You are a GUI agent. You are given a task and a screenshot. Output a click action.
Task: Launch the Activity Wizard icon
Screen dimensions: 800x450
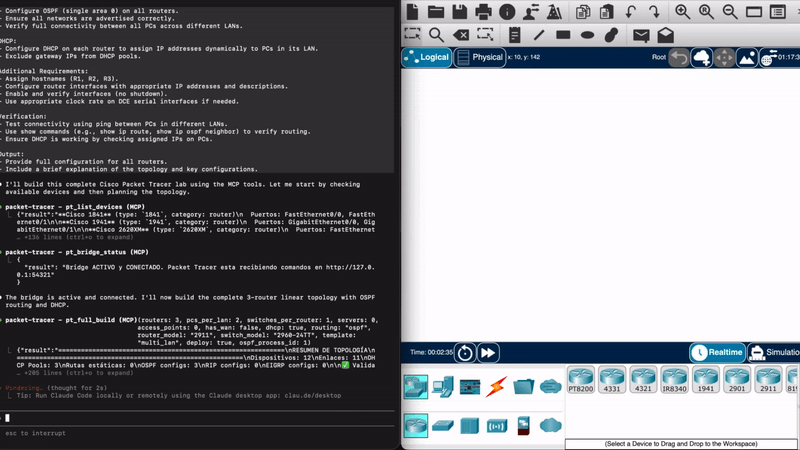(x=554, y=11)
